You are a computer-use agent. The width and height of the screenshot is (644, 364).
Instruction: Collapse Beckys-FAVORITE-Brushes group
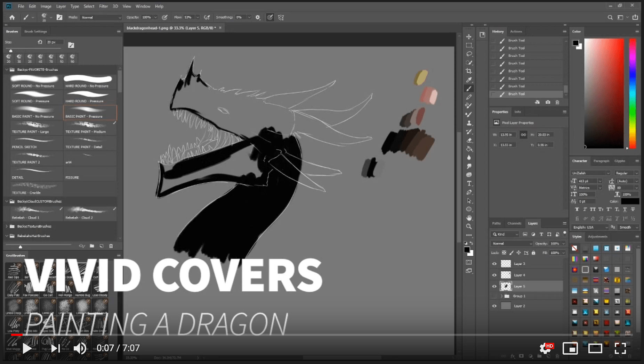coord(7,69)
